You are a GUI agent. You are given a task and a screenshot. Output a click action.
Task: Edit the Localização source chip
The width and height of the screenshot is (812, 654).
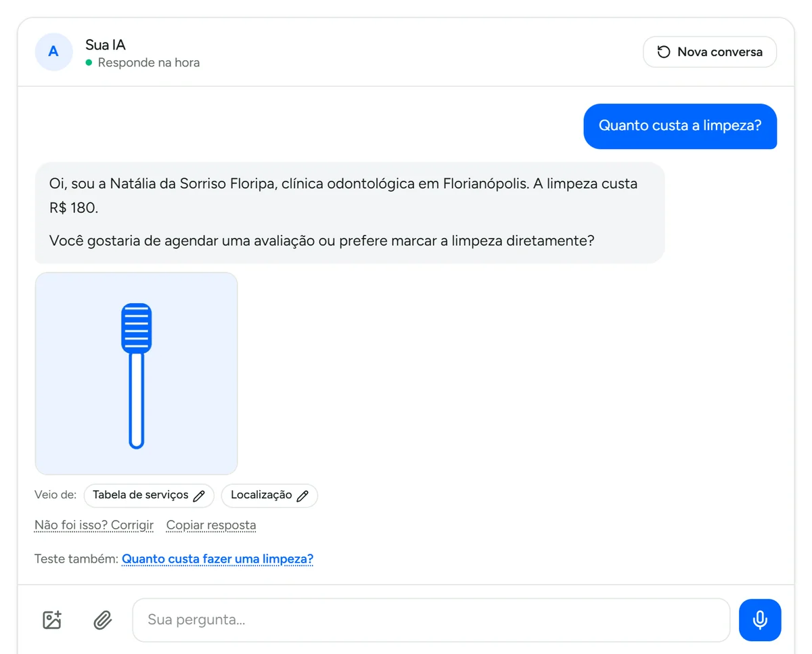[269, 496]
